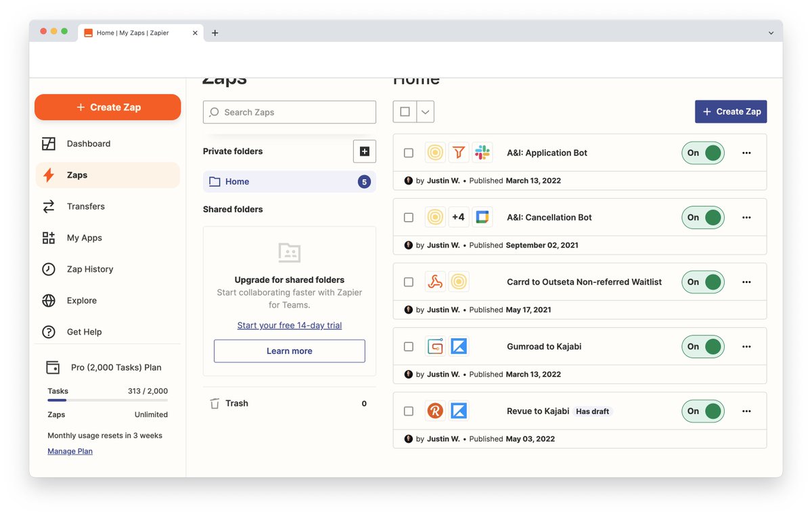Click the Explore globe icon
Screen dimensions: 812x516
49,300
